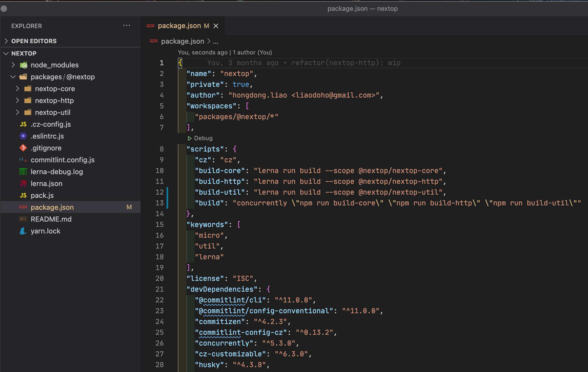The width and height of the screenshot is (588, 372).
Task: Open pack.js file
Action: [x=42, y=195]
